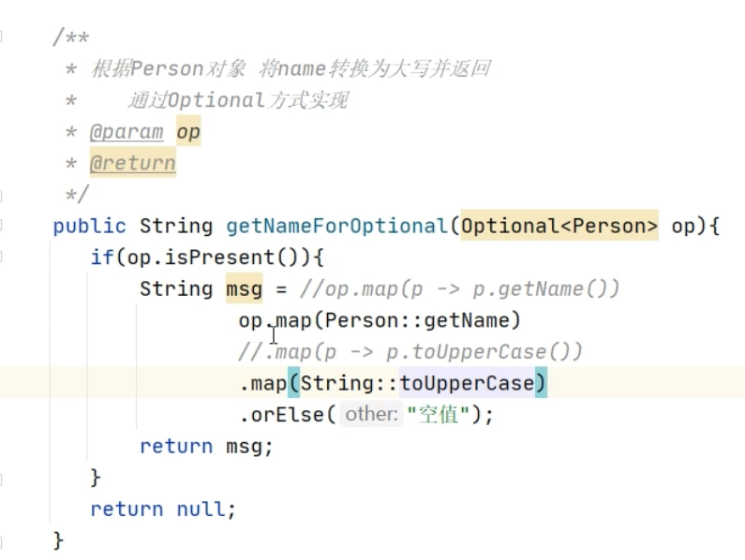This screenshot has width=745, height=560.
Task: Collapse the getNameForOptional method fold marker
Action: 2,226
